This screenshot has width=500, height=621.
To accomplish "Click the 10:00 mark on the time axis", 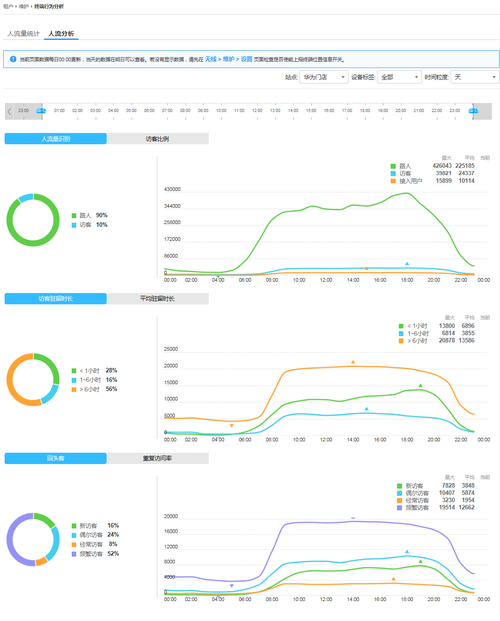I will (221, 111).
